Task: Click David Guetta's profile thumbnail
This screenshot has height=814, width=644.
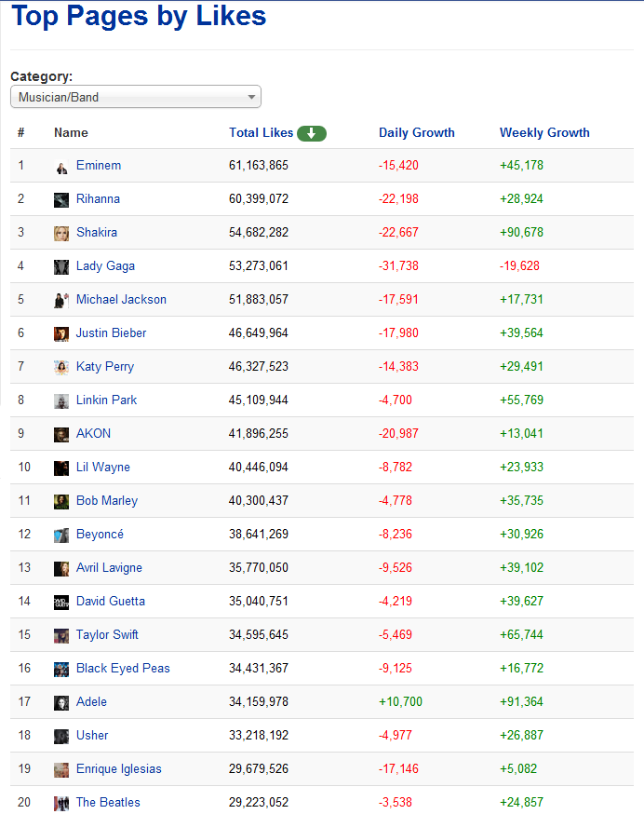Action: coord(61,603)
